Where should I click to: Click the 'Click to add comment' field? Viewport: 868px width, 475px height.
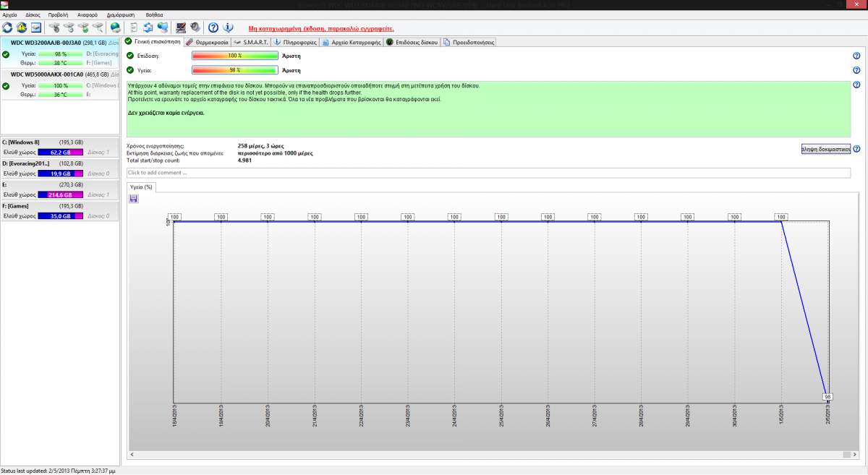point(488,173)
